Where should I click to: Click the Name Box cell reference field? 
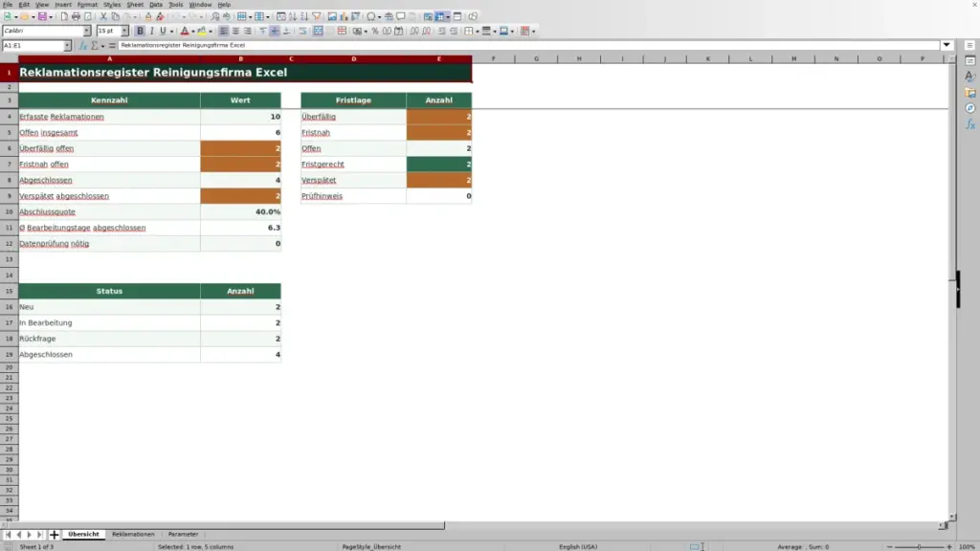pyautogui.click(x=33, y=46)
